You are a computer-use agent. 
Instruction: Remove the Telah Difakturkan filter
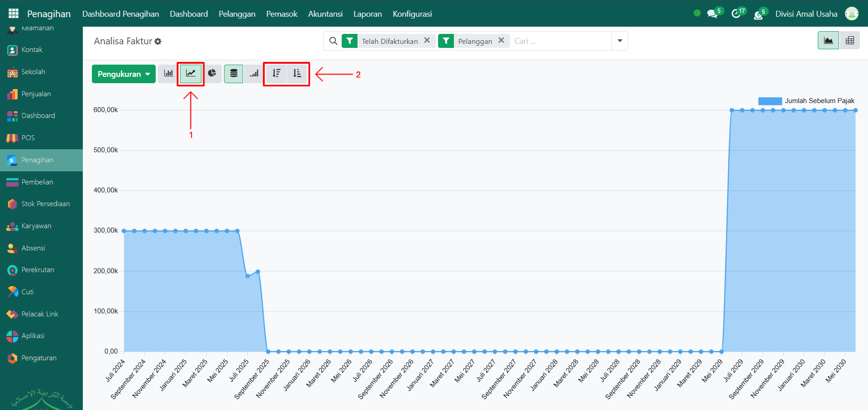click(427, 41)
